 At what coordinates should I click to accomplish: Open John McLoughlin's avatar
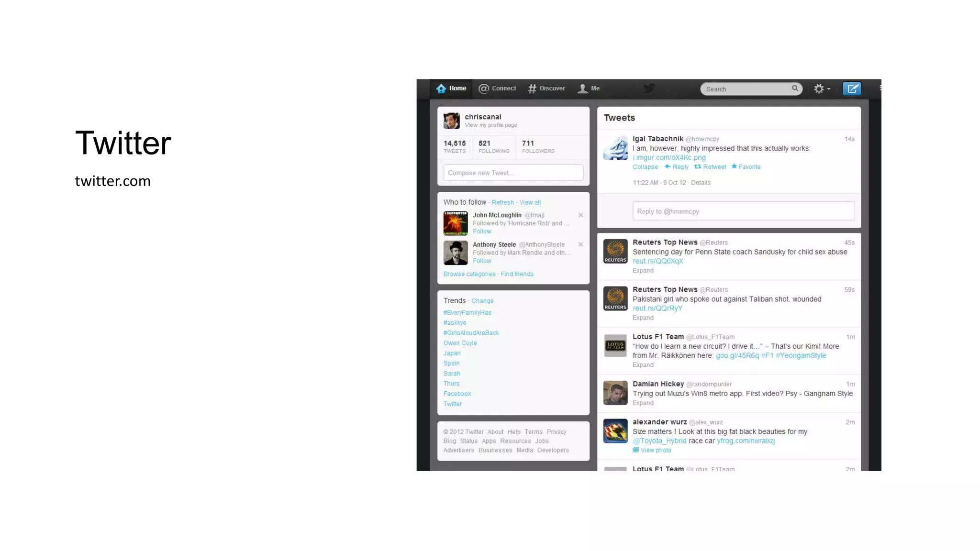click(x=456, y=223)
